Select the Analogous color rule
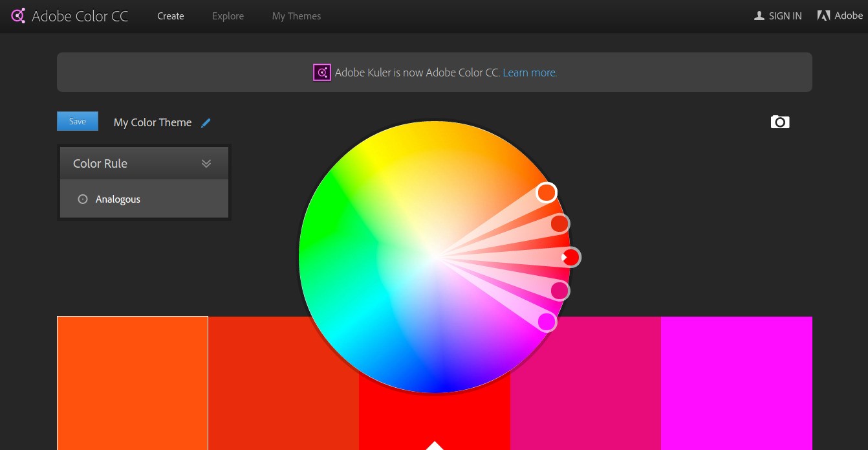The width and height of the screenshot is (868, 450). [118, 199]
